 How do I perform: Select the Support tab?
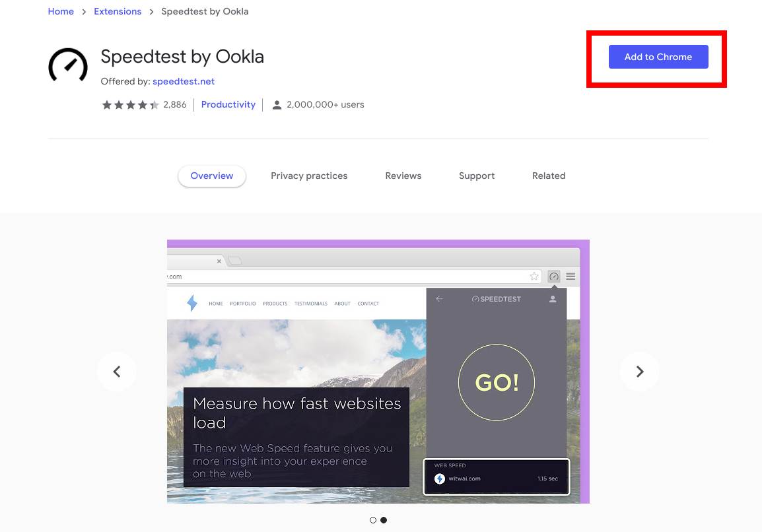pos(477,176)
